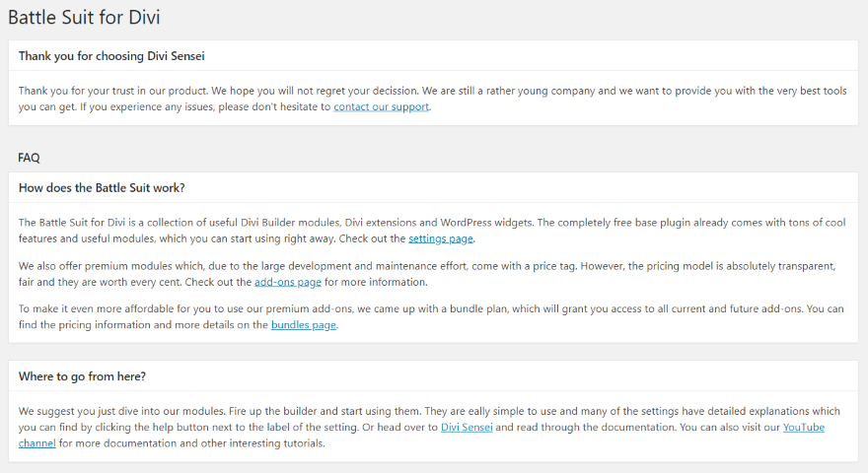
Task: Click the Where to go from here? header
Action: pos(82,375)
